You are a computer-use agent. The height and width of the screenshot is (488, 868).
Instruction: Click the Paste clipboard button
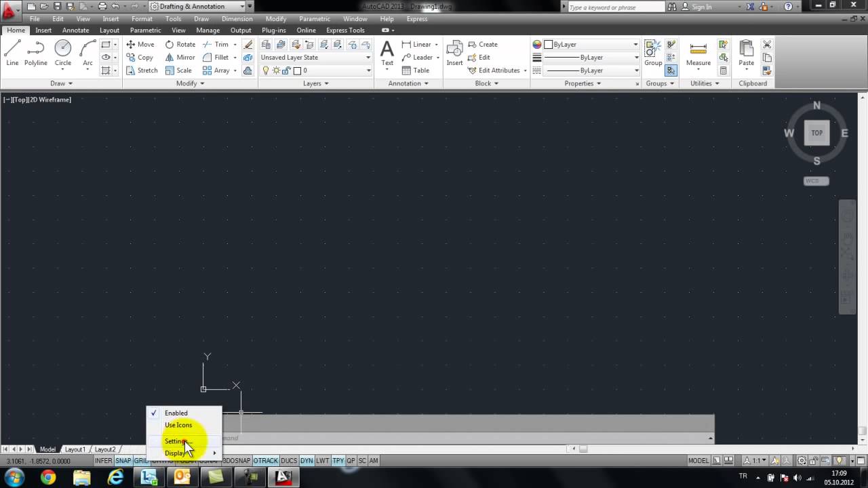747,54
